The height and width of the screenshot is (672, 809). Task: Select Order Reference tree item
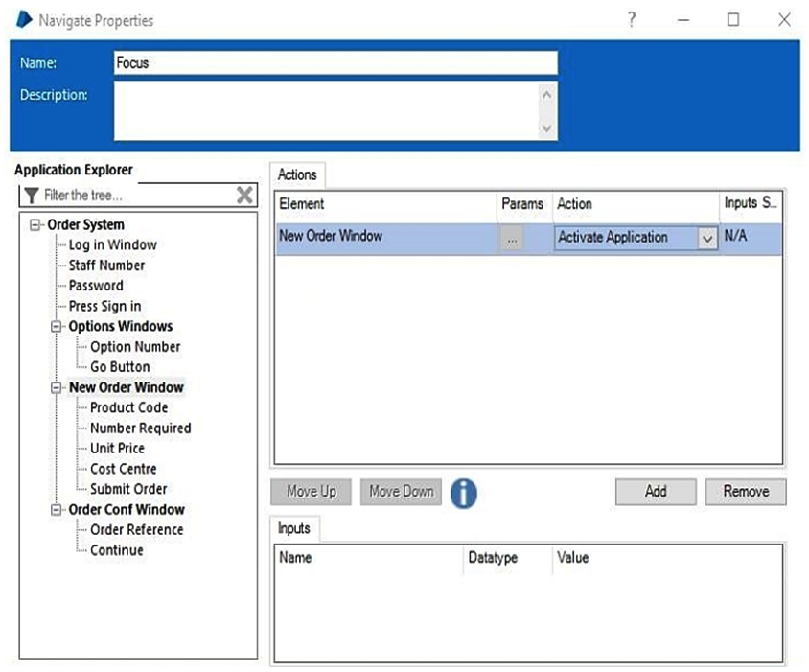(137, 530)
